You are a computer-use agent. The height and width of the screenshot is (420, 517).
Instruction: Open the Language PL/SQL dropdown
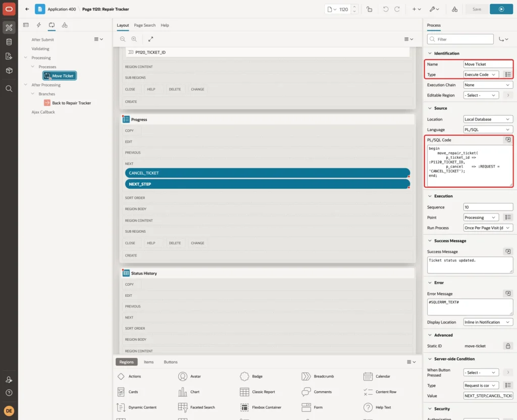tap(488, 130)
